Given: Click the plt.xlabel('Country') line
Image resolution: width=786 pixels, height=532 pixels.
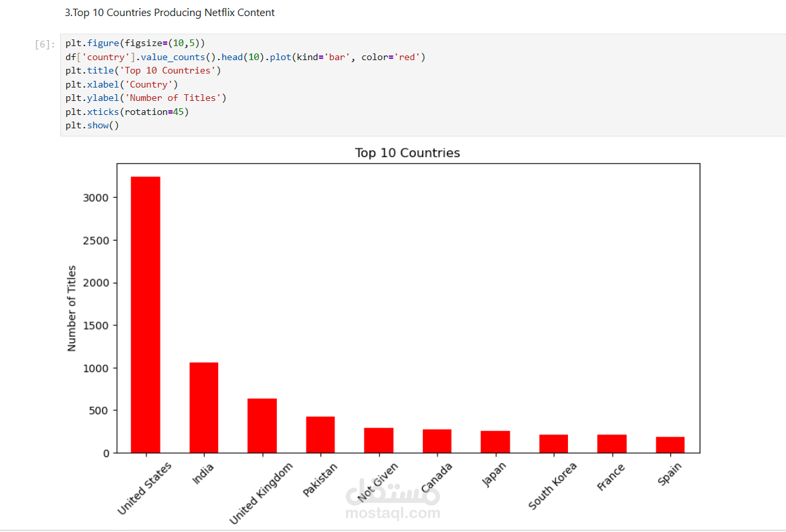Looking at the screenshot, I should tap(122, 84).
